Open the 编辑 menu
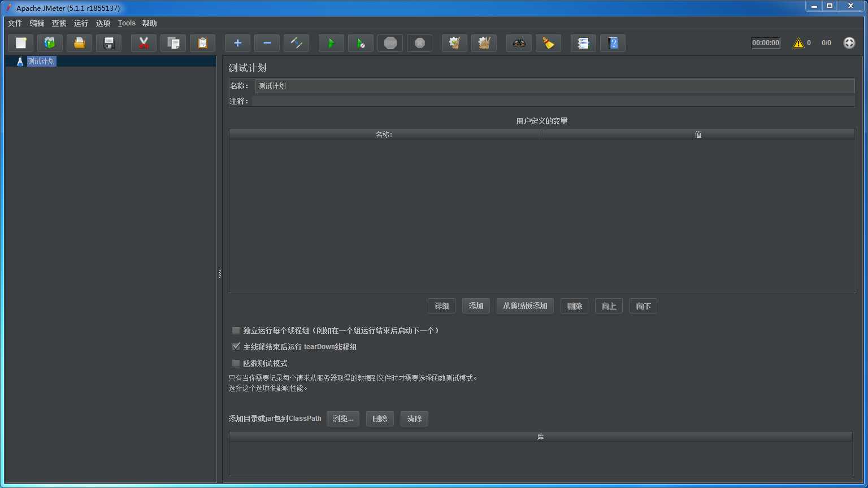The height and width of the screenshot is (488, 868). [37, 23]
